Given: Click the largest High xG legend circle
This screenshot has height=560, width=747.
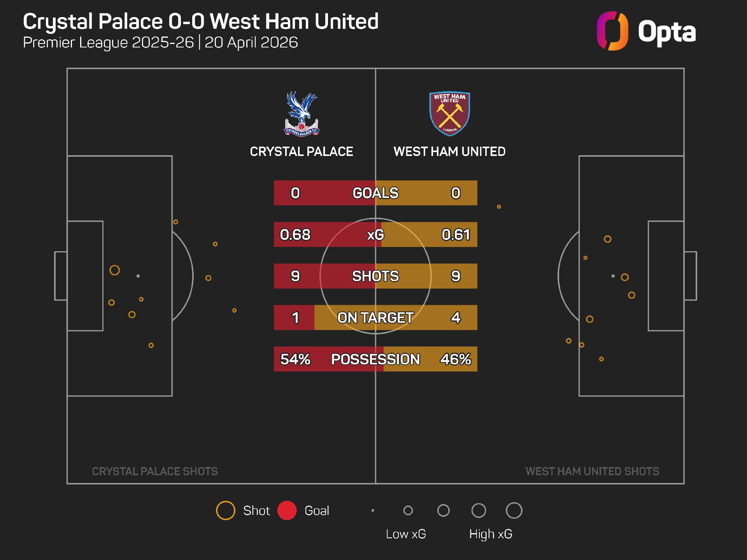Looking at the screenshot, I should pos(514,511).
